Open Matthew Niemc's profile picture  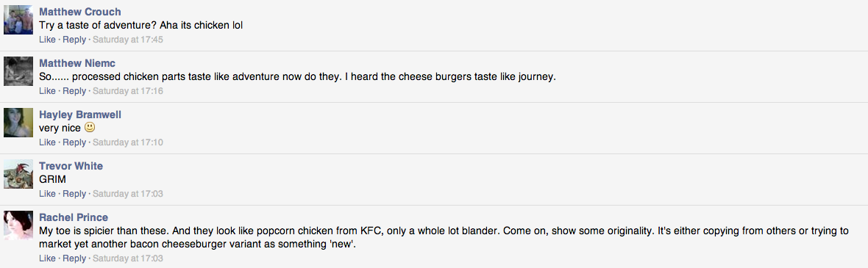(18, 71)
